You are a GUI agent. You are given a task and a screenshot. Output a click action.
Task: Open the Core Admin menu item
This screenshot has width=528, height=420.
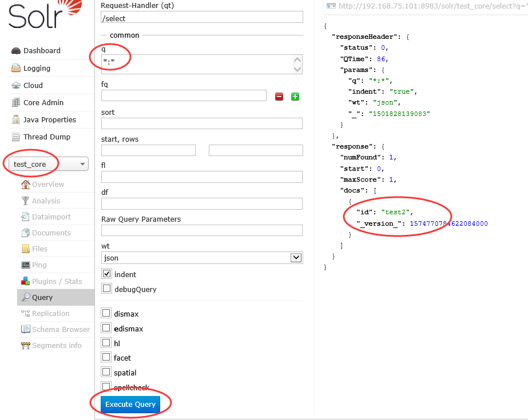click(x=43, y=102)
